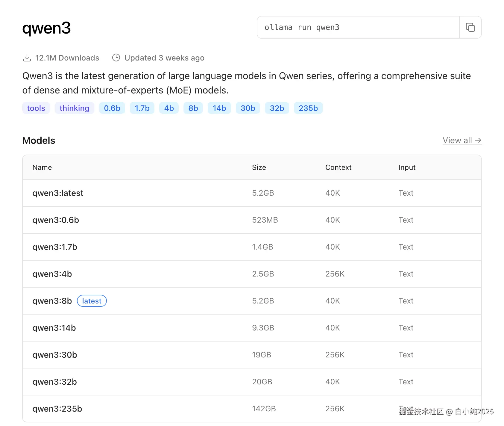Click the Updated 3 weeks ago text

click(x=164, y=58)
